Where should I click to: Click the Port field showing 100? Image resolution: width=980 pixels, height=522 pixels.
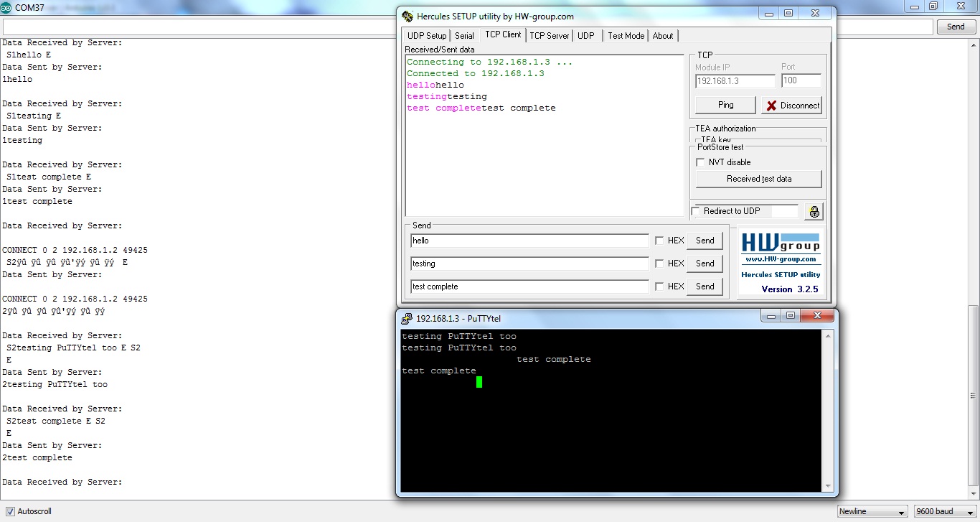click(x=801, y=81)
